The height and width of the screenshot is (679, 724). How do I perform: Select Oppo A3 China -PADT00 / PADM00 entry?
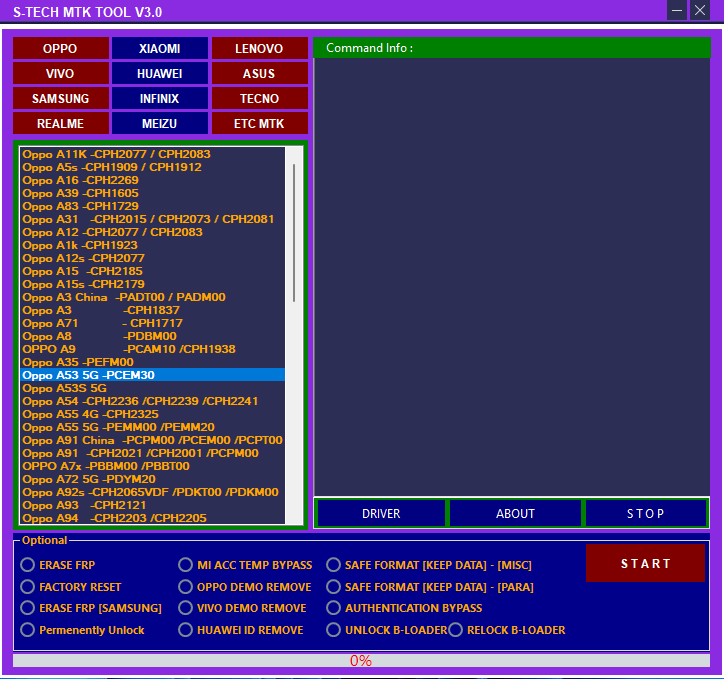[152, 297]
